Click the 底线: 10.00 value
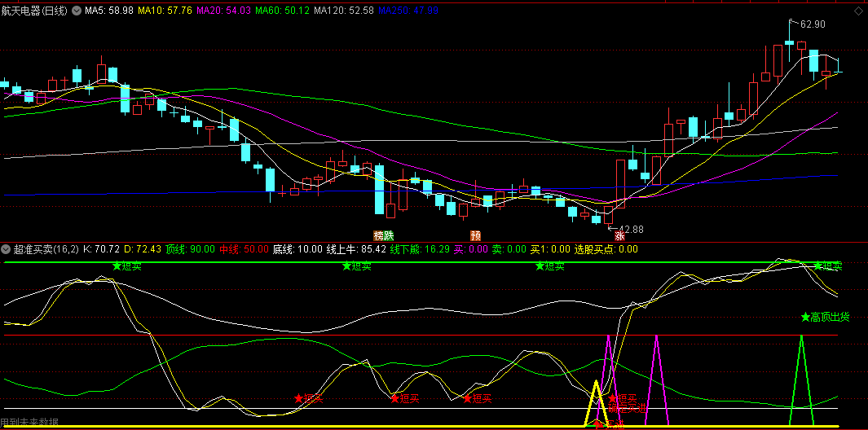This screenshot has width=868, height=430. 297,249
